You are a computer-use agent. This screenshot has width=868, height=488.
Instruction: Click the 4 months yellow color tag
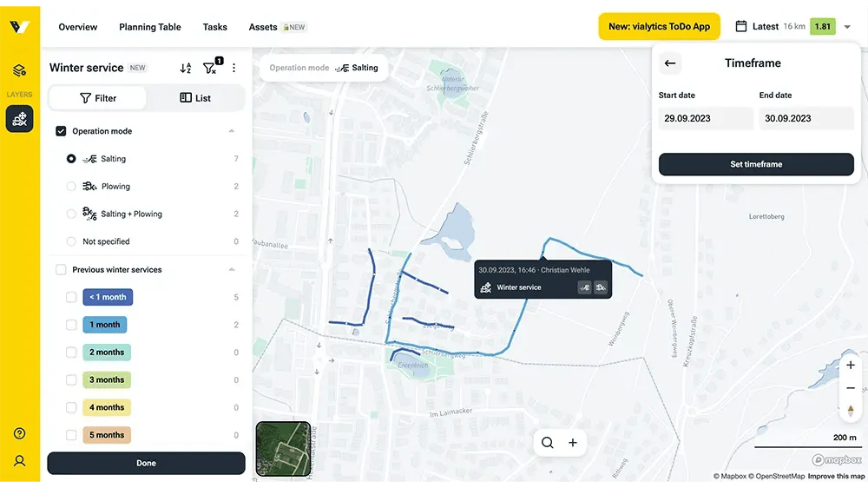pyautogui.click(x=107, y=408)
